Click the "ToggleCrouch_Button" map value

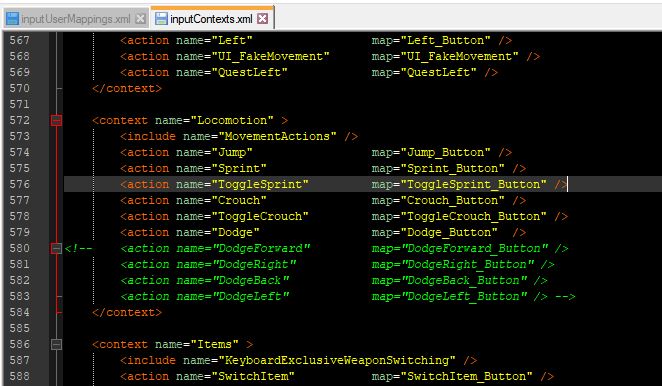click(x=473, y=217)
